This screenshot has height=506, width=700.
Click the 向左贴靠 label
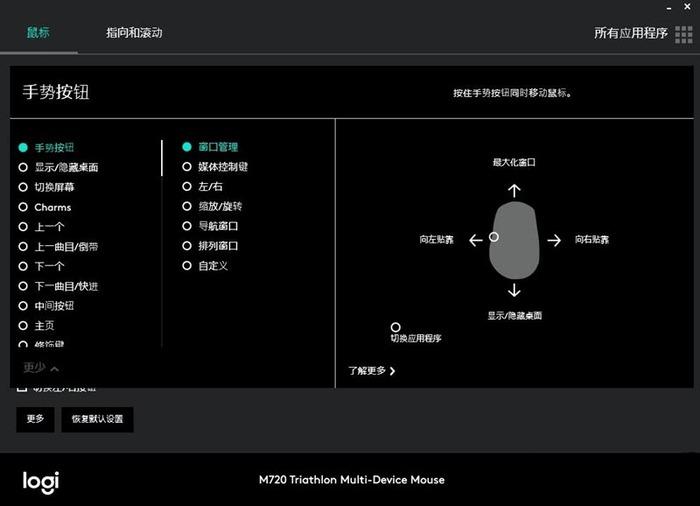click(436, 240)
